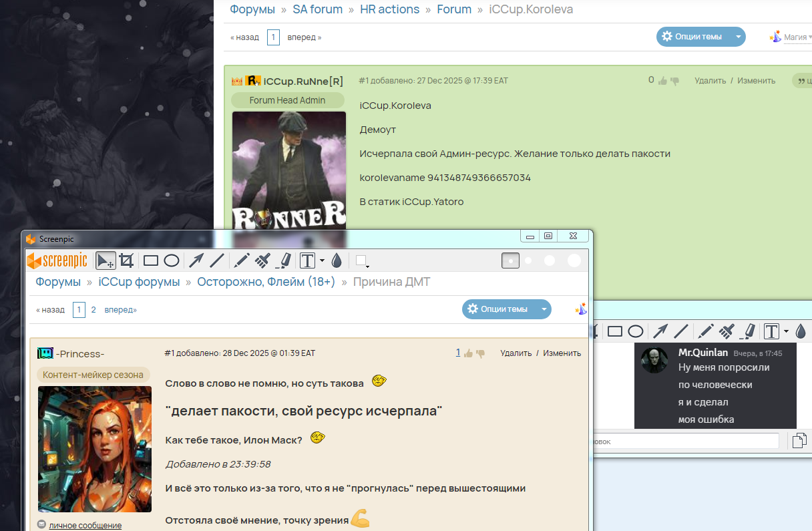Open text tool dropdown arrow in front Screenpic

click(322, 260)
